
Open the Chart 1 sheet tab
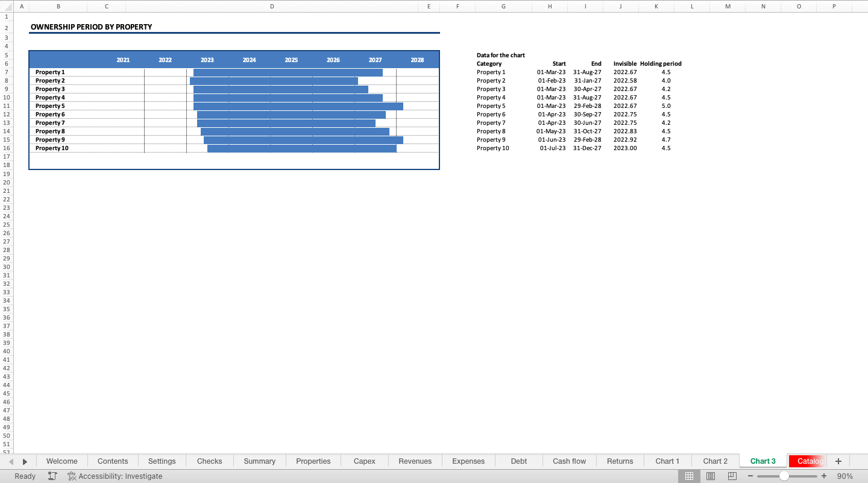(667, 461)
